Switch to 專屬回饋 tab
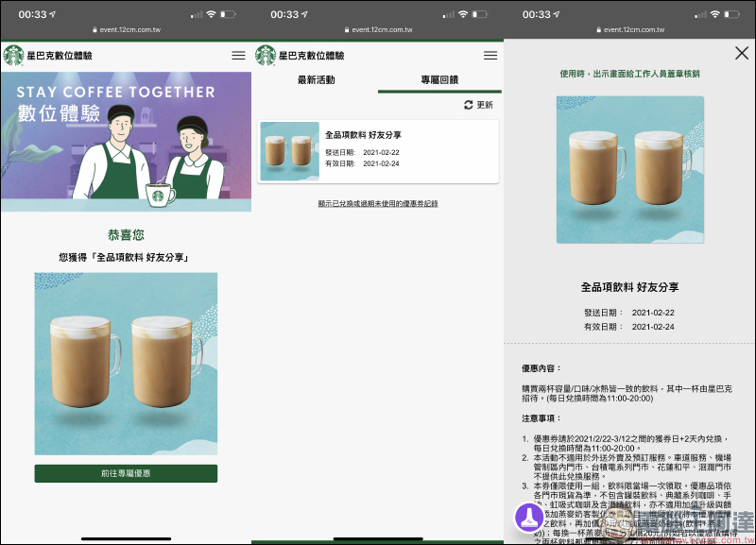Viewport: 756px width, 545px height. 439,80
